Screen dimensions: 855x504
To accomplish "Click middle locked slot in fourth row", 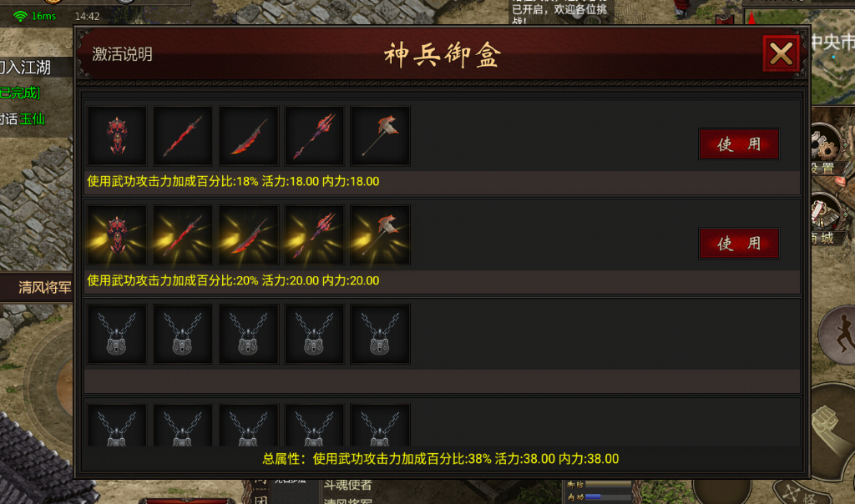I will tap(249, 426).
